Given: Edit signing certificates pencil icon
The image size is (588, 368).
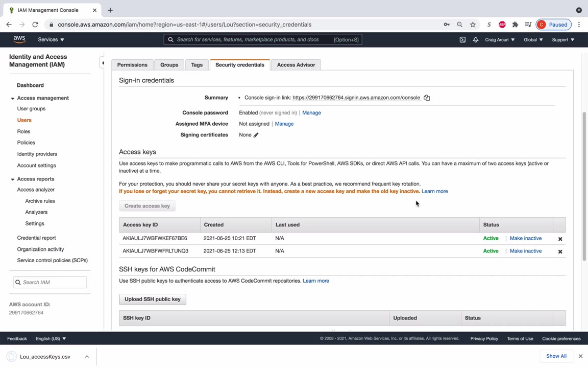Looking at the screenshot, I should [x=256, y=135].
